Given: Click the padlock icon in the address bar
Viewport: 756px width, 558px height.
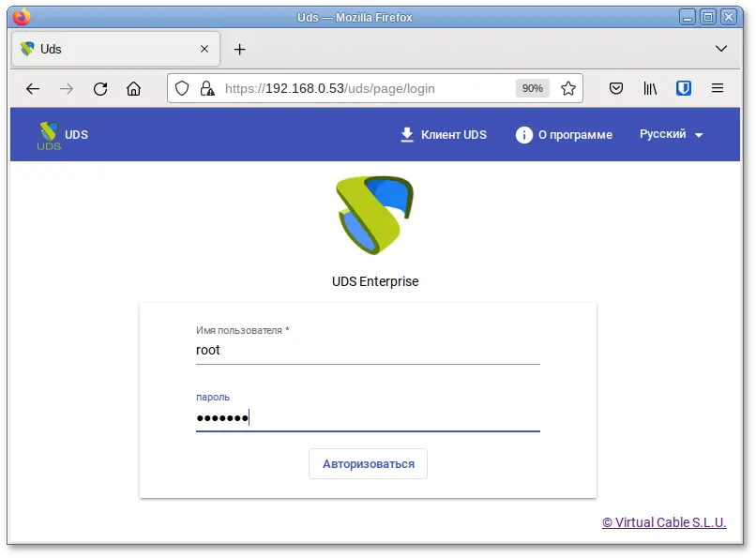Looking at the screenshot, I should point(204,88).
